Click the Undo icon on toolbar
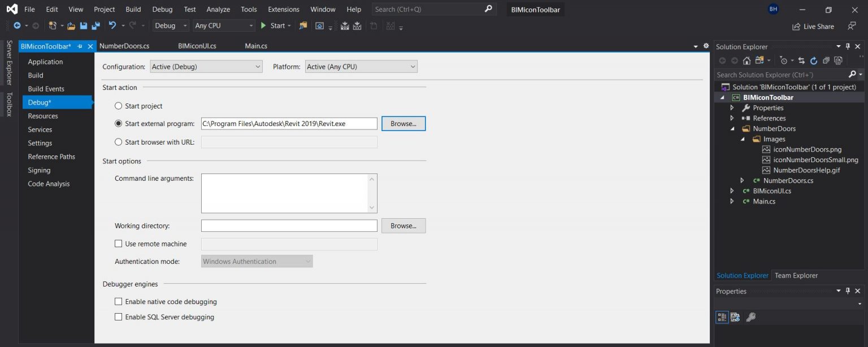 (x=111, y=26)
